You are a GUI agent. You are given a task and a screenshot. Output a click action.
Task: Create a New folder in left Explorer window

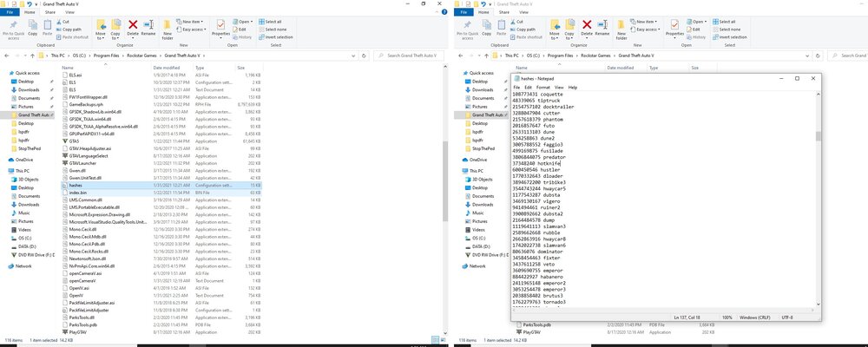168,29
